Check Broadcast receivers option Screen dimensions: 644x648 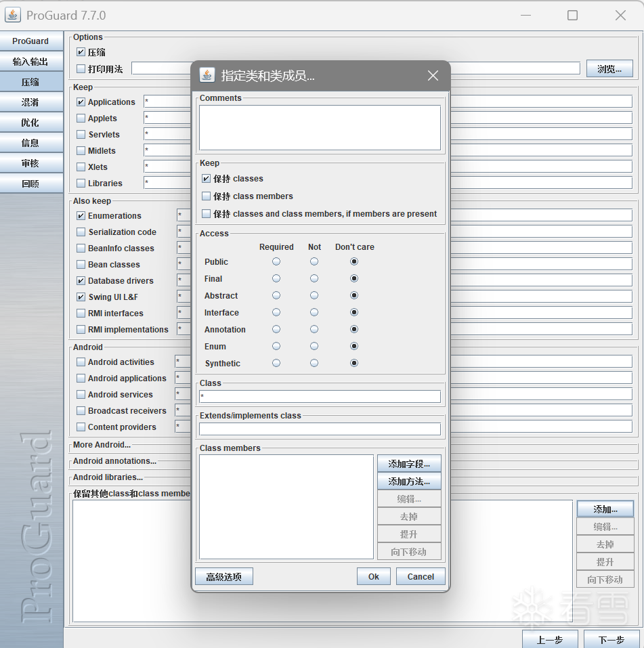(x=81, y=411)
